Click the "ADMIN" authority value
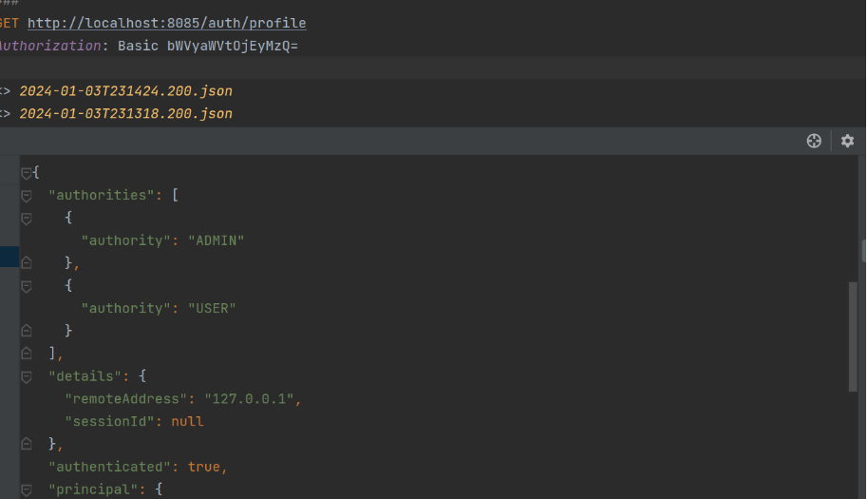 (x=216, y=240)
